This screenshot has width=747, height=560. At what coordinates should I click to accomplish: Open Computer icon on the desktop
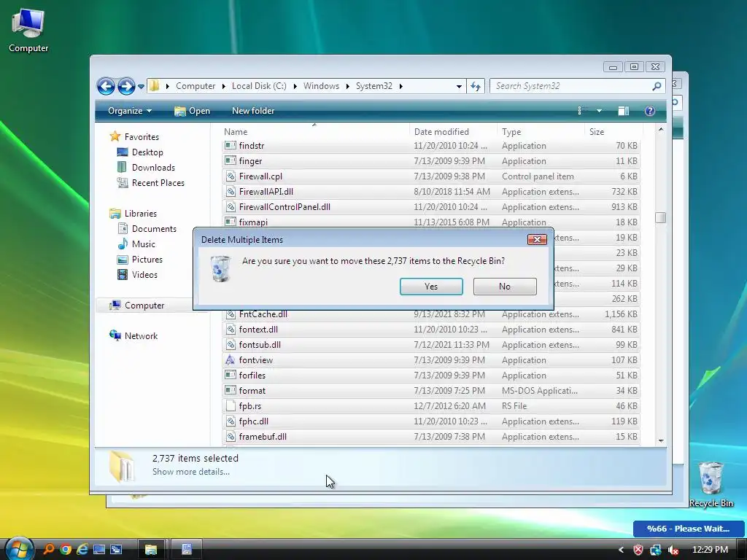[28, 29]
